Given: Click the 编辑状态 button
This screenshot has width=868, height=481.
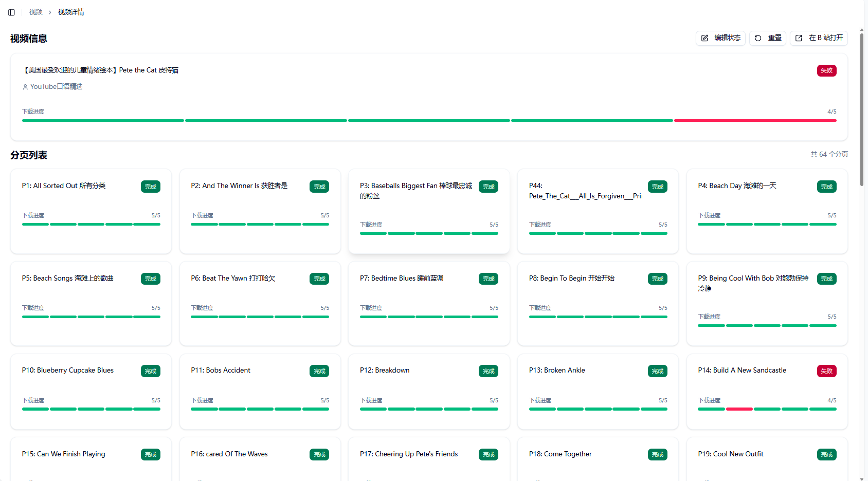Looking at the screenshot, I should coord(720,38).
